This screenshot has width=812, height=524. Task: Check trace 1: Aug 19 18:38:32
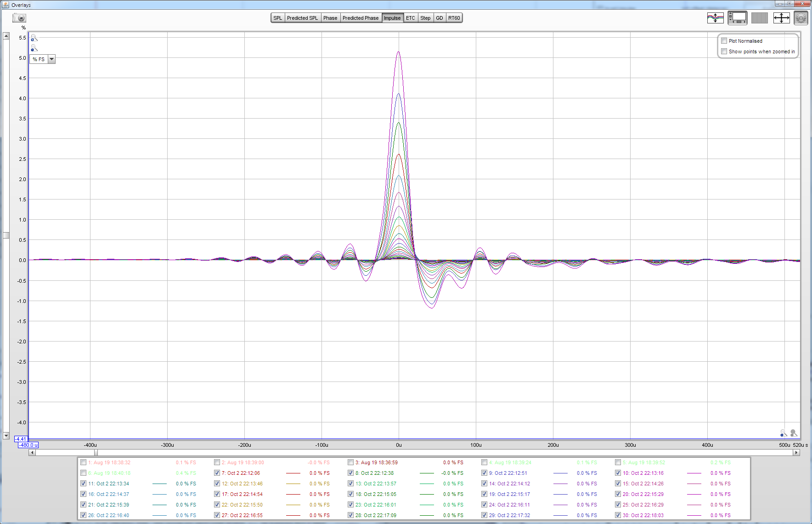click(84, 462)
